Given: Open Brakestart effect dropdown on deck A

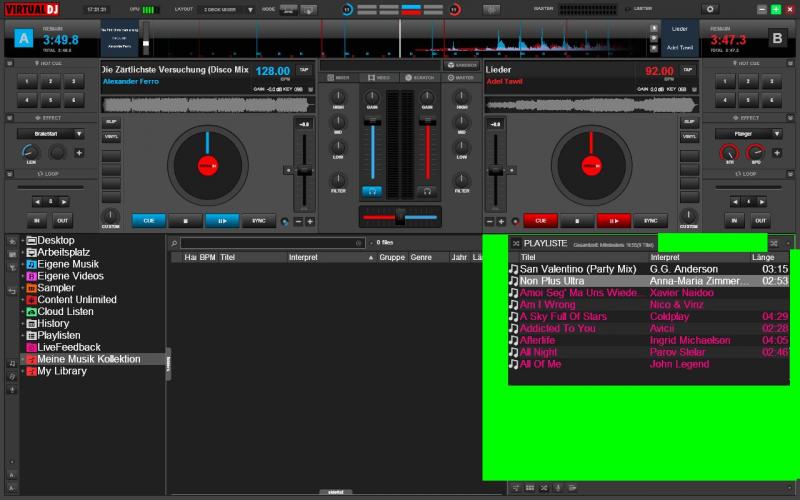Looking at the screenshot, I should [x=51, y=134].
